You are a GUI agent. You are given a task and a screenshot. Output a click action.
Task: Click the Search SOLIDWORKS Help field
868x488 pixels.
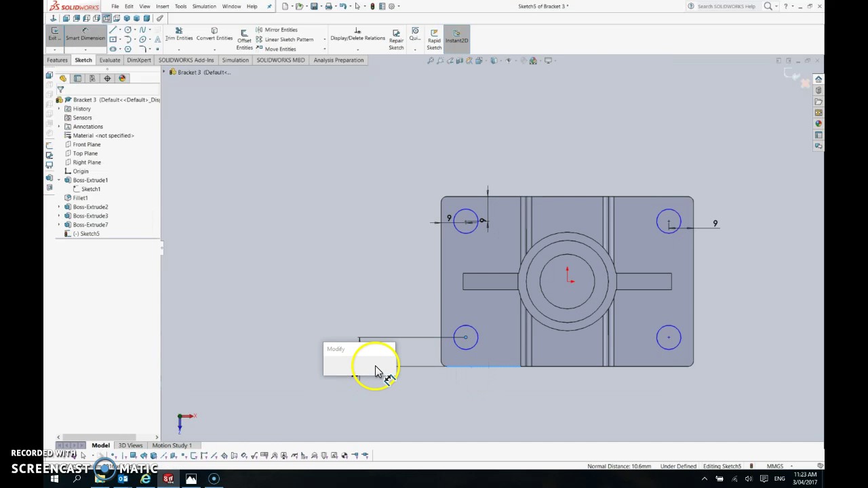[726, 6]
